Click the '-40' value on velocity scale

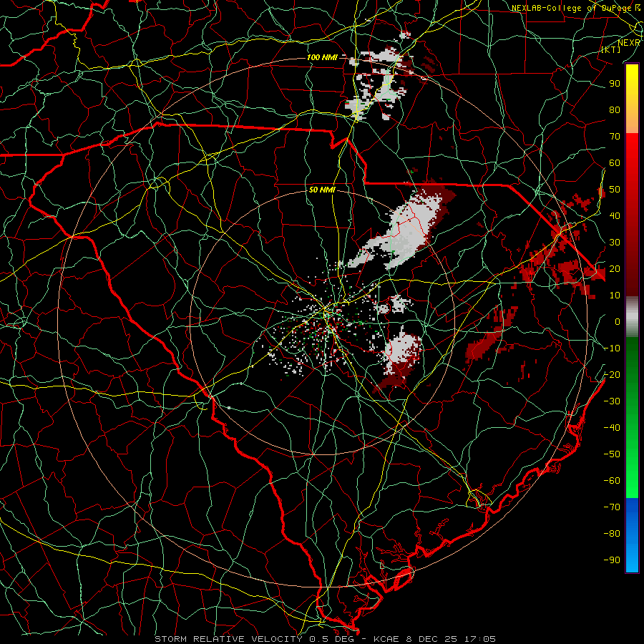[x=612, y=428]
